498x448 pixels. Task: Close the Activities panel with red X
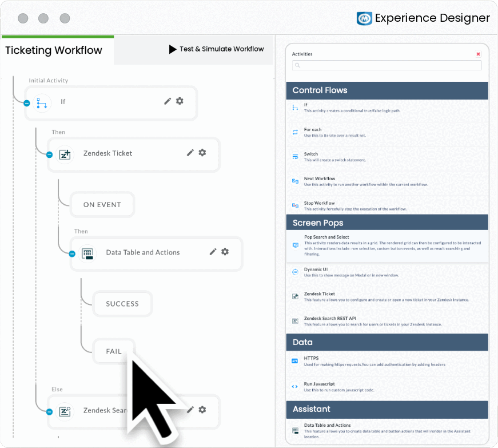pos(478,54)
